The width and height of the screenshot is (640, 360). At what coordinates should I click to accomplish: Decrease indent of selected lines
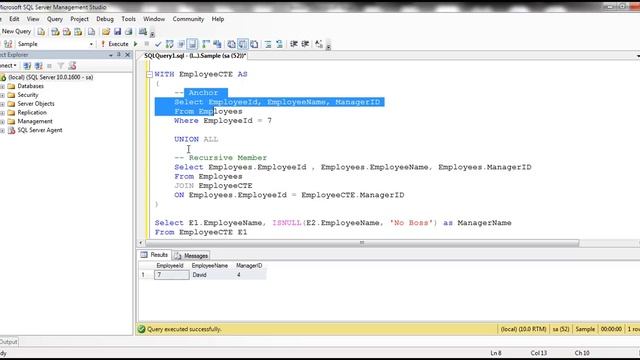[294, 44]
